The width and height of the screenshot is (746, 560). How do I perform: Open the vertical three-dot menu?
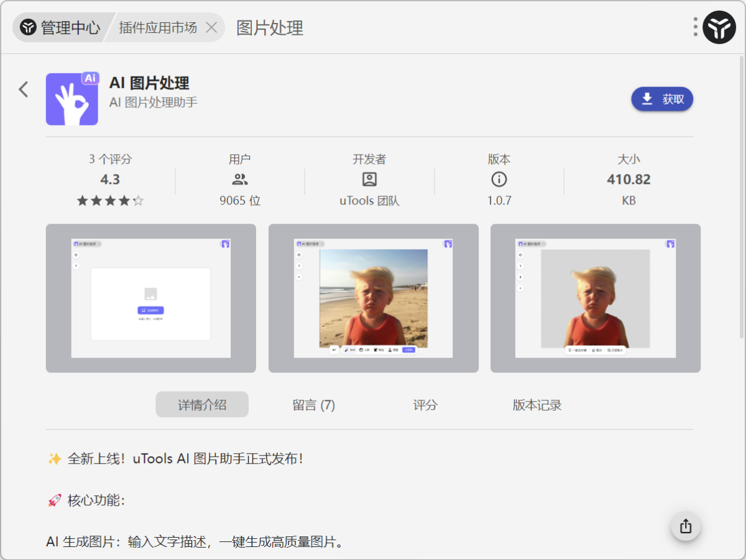(x=694, y=27)
